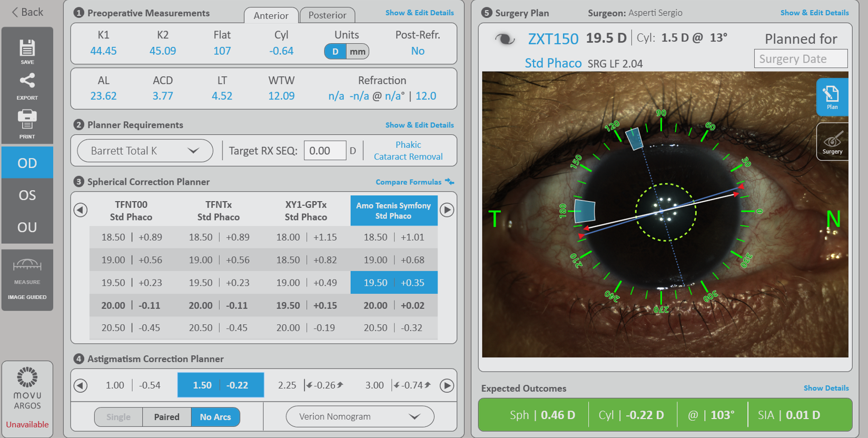Open the Verion Nomogram dropdown
Image resolution: width=868 pixels, height=438 pixels.
[x=360, y=417]
